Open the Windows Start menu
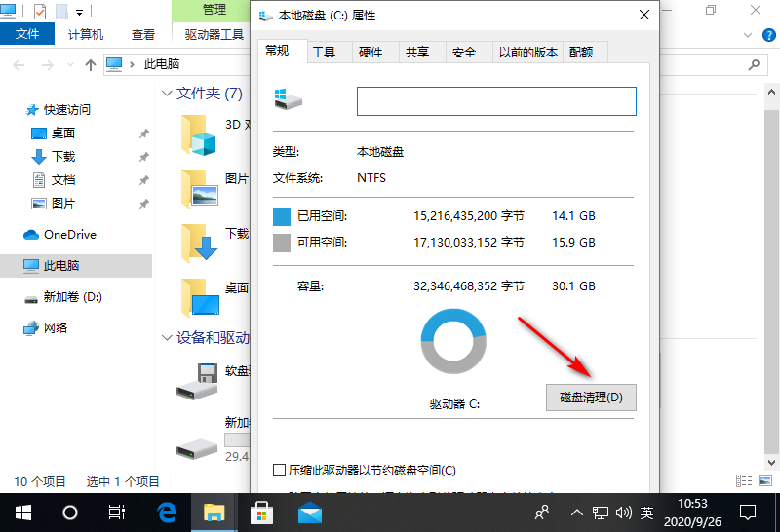The image size is (780, 532). click(x=22, y=513)
